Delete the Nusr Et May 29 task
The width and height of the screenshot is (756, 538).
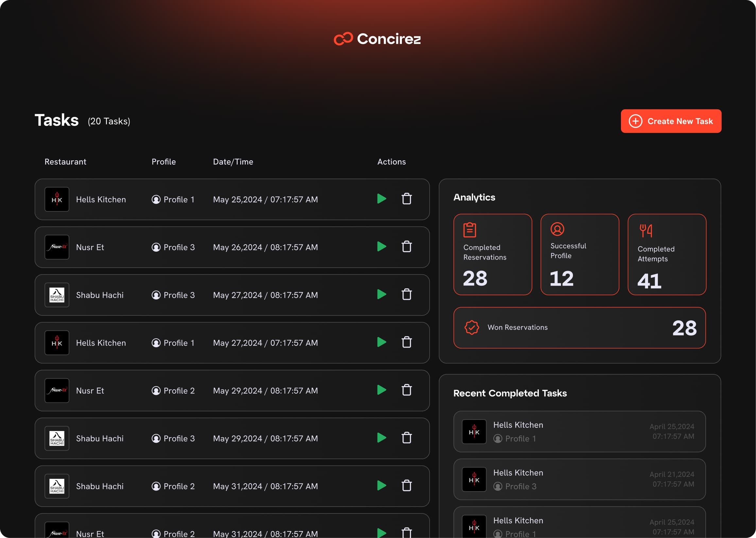(406, 390)
